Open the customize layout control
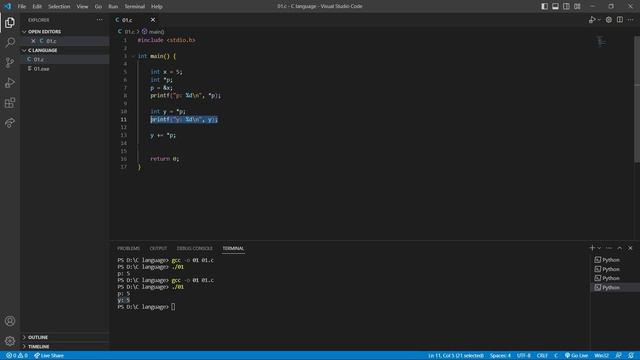This screenshot has width=640, height=360. (x=577, y=6)
